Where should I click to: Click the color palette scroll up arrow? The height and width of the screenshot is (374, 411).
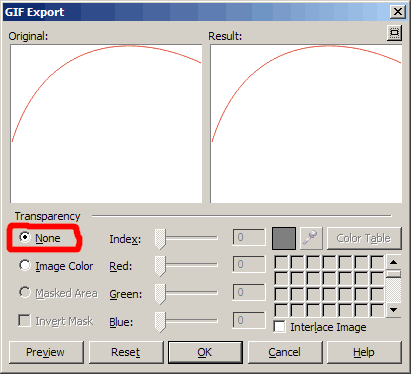click(x=394, y=262)
